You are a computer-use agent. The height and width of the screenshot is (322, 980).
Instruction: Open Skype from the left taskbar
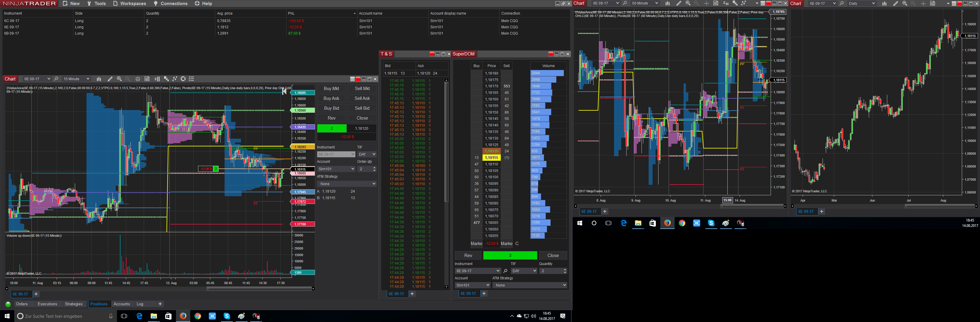(x=227, y=316)
